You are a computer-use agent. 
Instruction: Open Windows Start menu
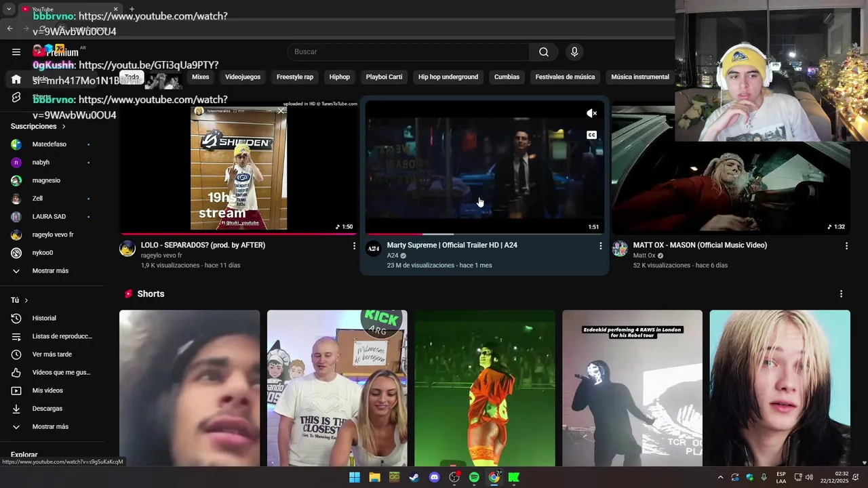(x=355, y=477)
